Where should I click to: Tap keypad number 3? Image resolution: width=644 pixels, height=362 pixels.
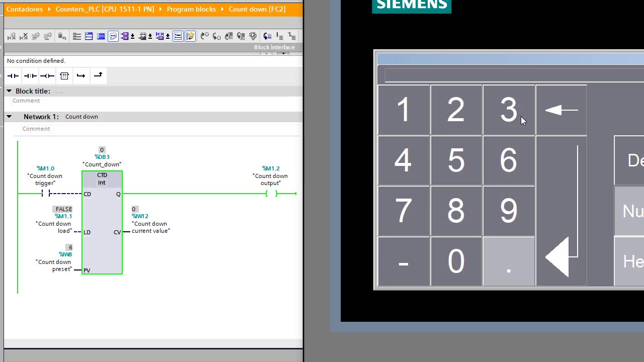[x=509, y=110]
